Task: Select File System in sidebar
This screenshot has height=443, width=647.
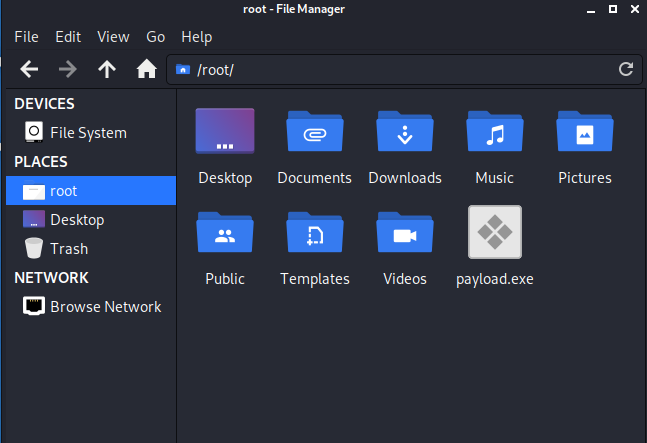Action: tap(88, 132)
